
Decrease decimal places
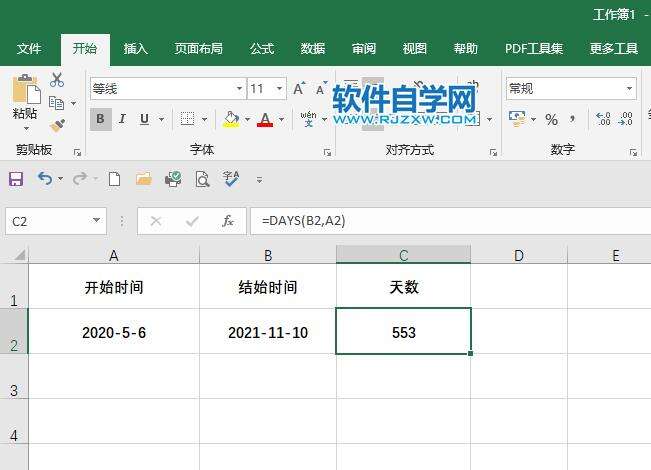[625, 119]
